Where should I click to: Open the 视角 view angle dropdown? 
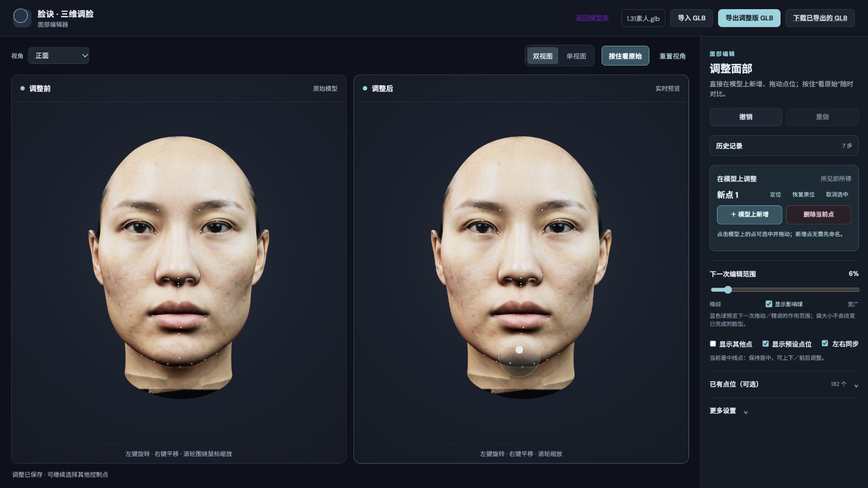(58, 55)
